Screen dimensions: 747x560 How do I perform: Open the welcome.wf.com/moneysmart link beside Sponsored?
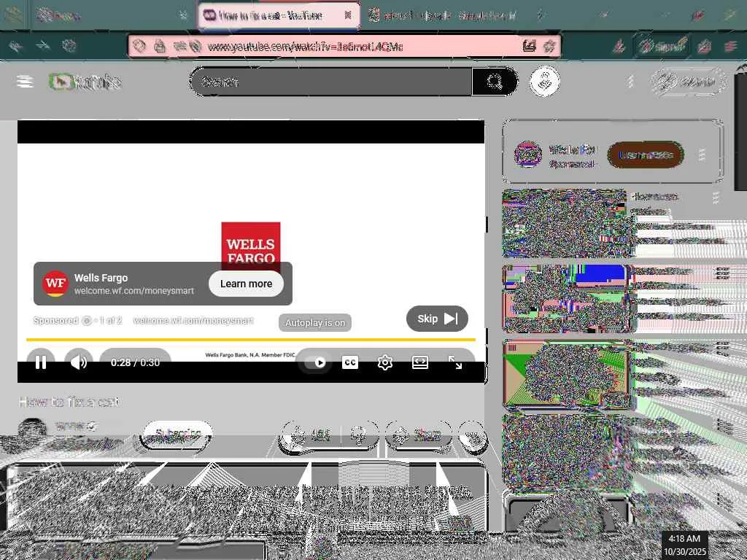click(x=193, y=321)
